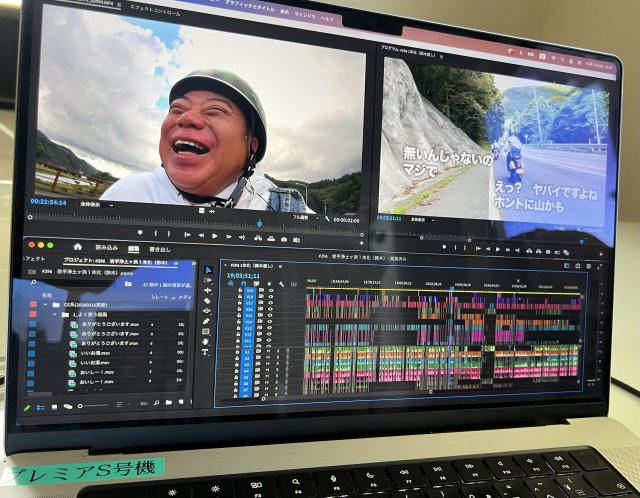Image resolution: width=640 pixels, height=498 pixels.
Task: Mark In point in Source monitor
Action: pos(156,233)
